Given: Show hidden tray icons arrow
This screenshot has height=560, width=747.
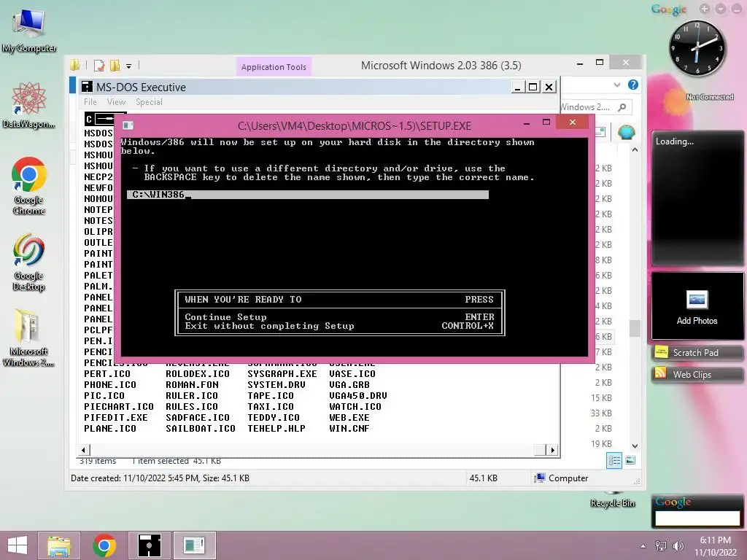Looking at the screenshot, I should (x=643, y=546).
